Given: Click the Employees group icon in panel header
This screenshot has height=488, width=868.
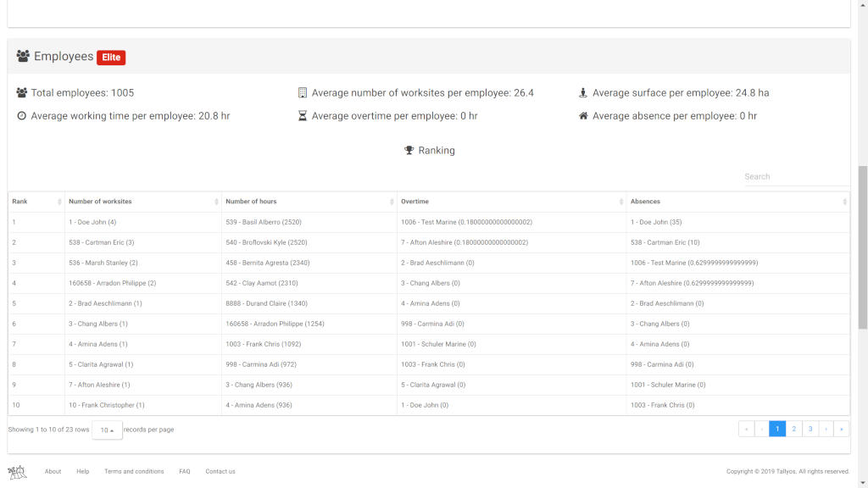Looking at the screenshot, I should [x=23, y=57].
